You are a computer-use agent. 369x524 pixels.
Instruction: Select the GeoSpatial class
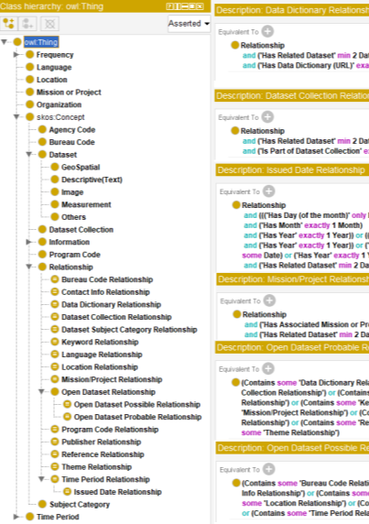(x=81, y=167)
